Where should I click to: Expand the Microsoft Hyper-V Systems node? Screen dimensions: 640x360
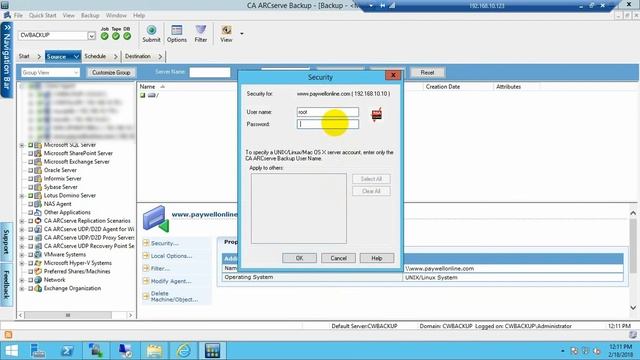[x=22, y=263]
